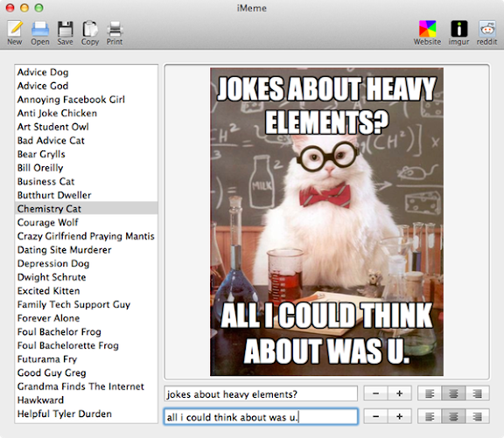Pick Courage Wolf template
Viewport: 504px width, 438px height.
coord(86,222)
